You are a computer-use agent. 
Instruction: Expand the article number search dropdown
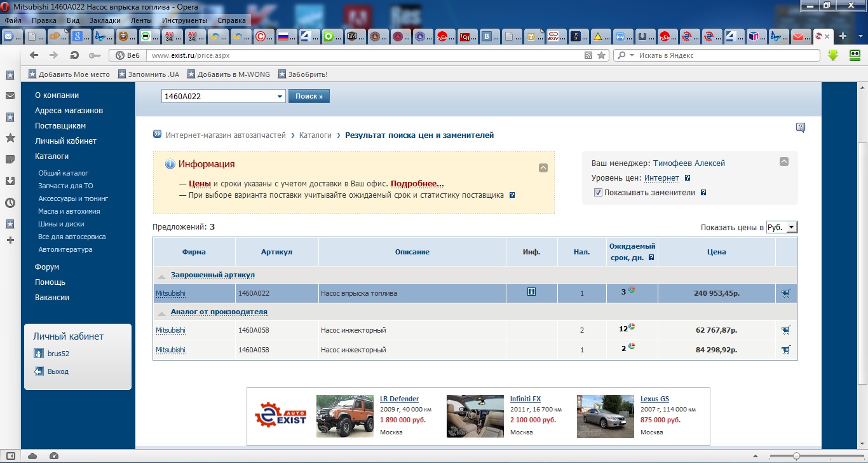click(x=280, y=97)
